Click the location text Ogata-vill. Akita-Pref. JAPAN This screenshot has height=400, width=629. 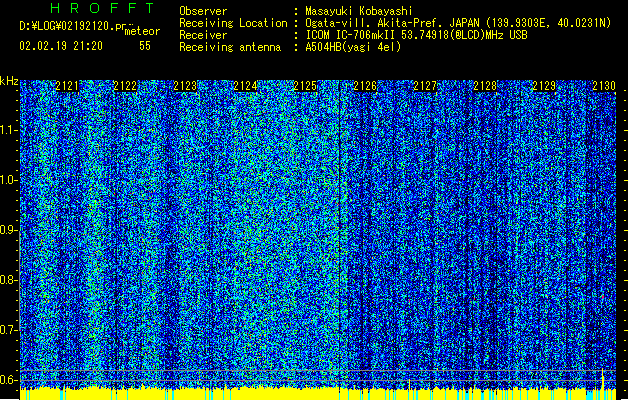click(x=392, y=23)
